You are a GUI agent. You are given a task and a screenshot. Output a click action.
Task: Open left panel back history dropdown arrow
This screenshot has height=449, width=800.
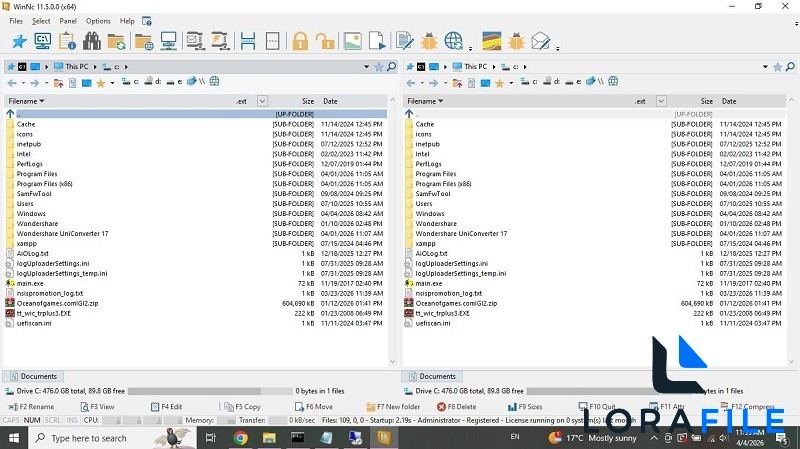click(23, 83)
